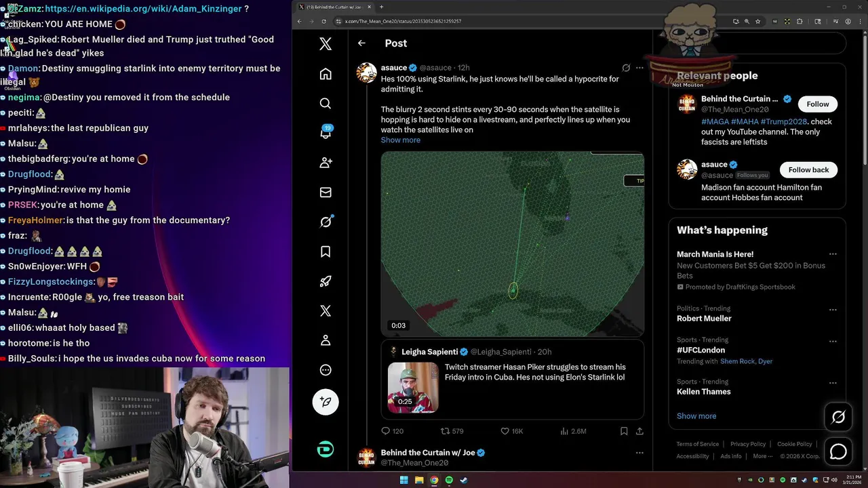
Task: View analytics showing 2.6M views
Action: pyautogui.click(x=573, y=431)
